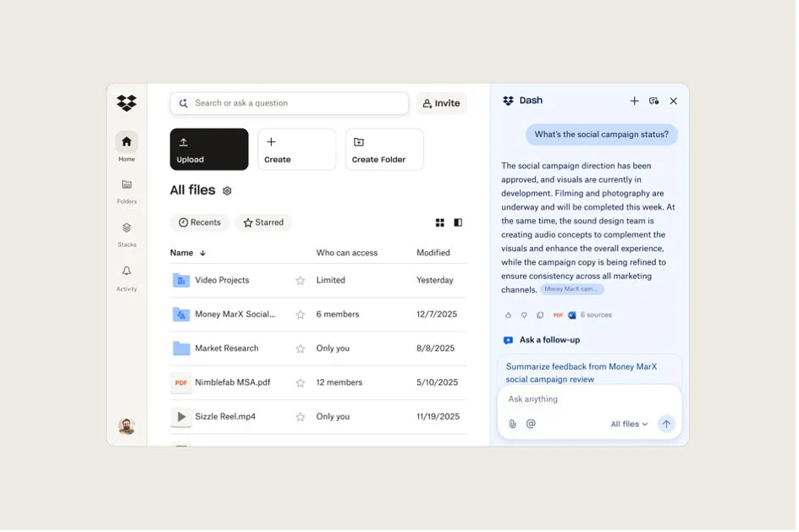Star the Nimblefab MSA.pdf file
Viewport: 799px width, 532px height.
pos(300,382)
